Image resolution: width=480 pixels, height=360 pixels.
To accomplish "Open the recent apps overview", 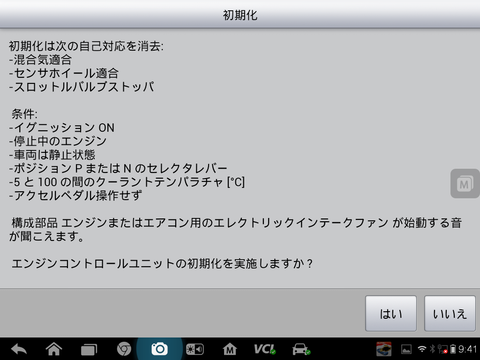I will click(x=89, y=350).
